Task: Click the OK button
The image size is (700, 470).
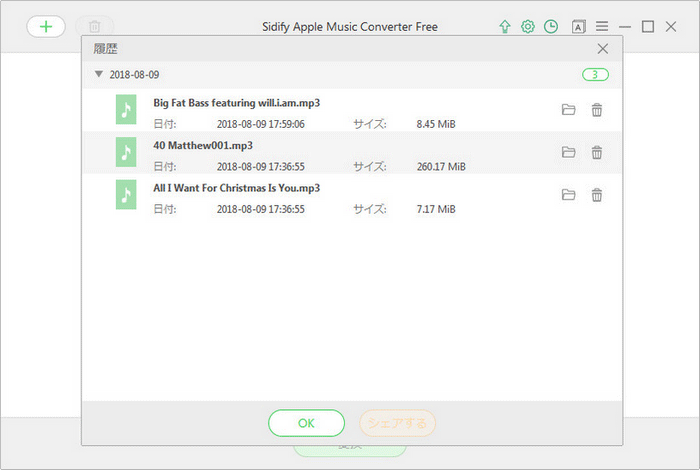Action: pyautogui.click(x=306, y=423)
